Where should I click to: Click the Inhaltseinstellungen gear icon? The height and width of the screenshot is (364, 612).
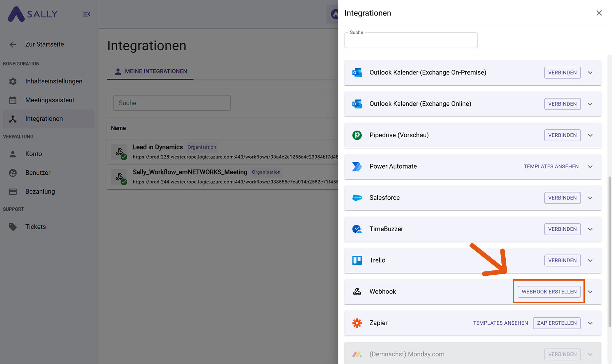[x=13, y=81]
